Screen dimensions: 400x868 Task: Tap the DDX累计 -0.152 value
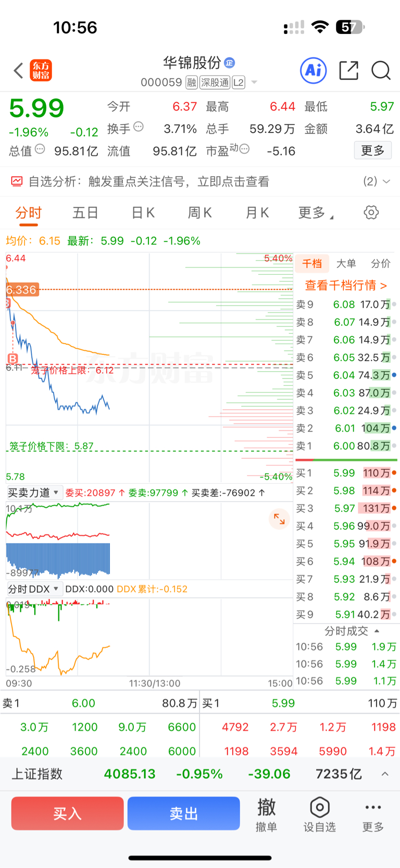pos(152,589)
